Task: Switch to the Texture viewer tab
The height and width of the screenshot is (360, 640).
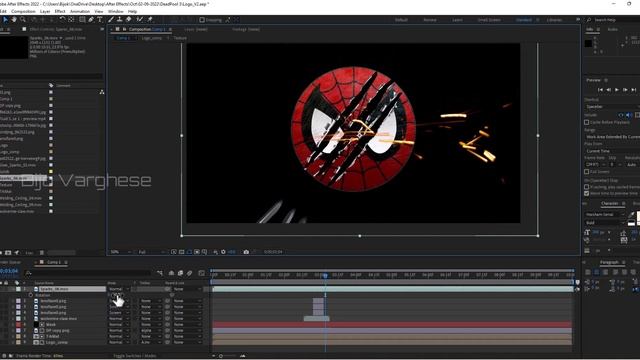Action: coord(180,38)
